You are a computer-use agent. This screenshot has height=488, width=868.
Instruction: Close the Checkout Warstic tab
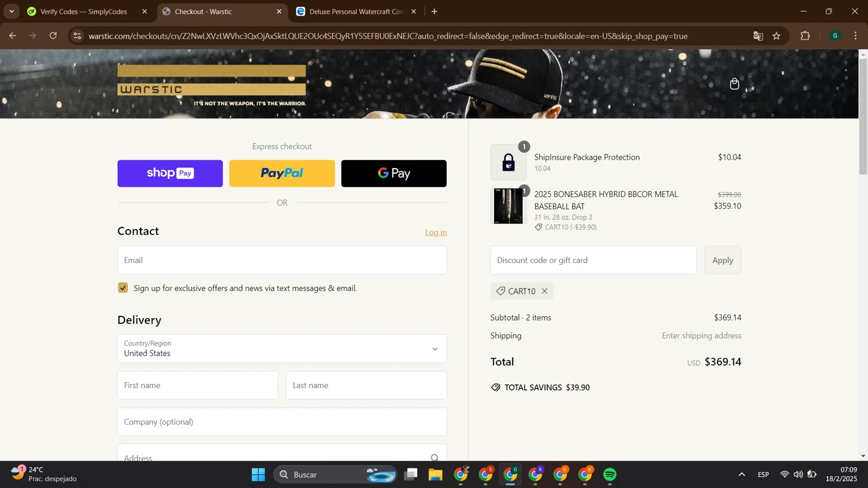click(279, 12)
